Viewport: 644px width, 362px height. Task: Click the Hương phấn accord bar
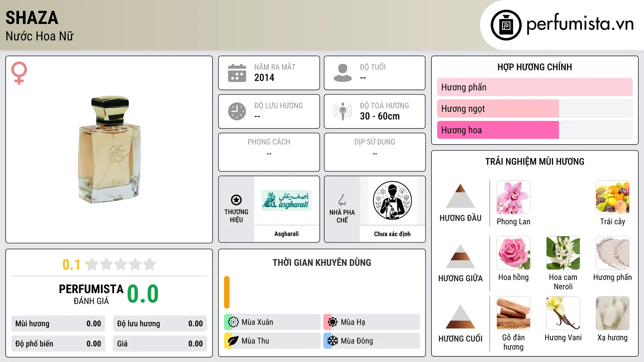pyautogui.click(x=535, y=87)
